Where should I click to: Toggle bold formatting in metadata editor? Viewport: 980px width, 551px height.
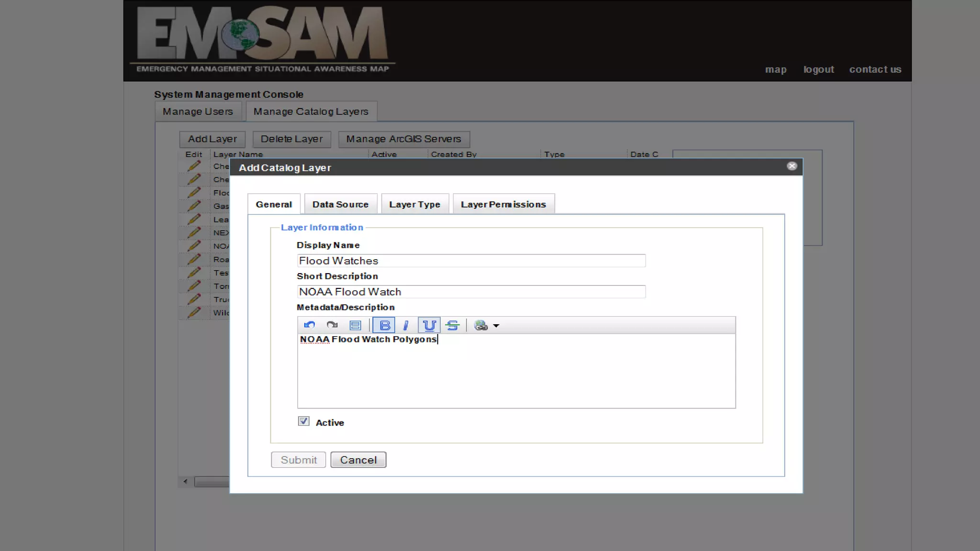coord(384,325)
